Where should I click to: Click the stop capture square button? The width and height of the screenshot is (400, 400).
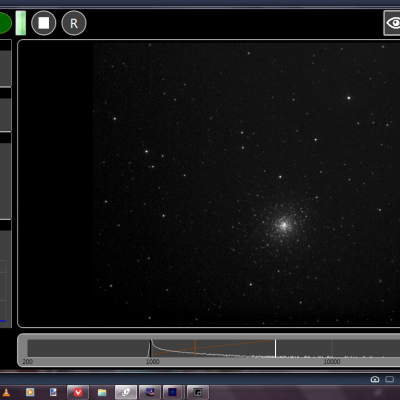44,23
